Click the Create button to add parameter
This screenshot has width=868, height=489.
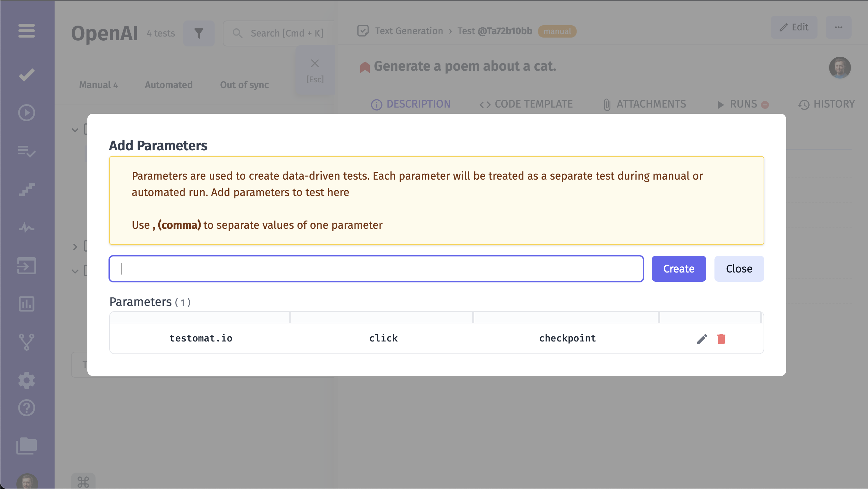[x=679, y=268]
